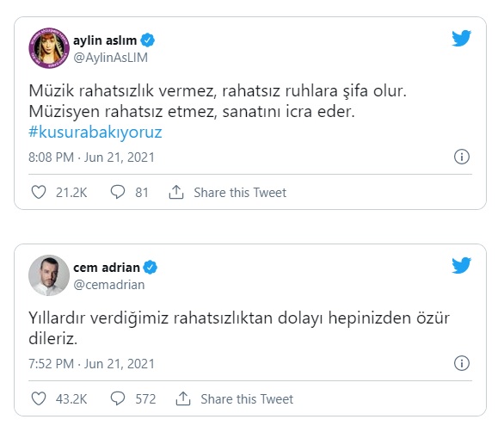Open replies via the bubble icon showing 572
The width and height of the screenshot is (504, 438).
tap(118, 398)
